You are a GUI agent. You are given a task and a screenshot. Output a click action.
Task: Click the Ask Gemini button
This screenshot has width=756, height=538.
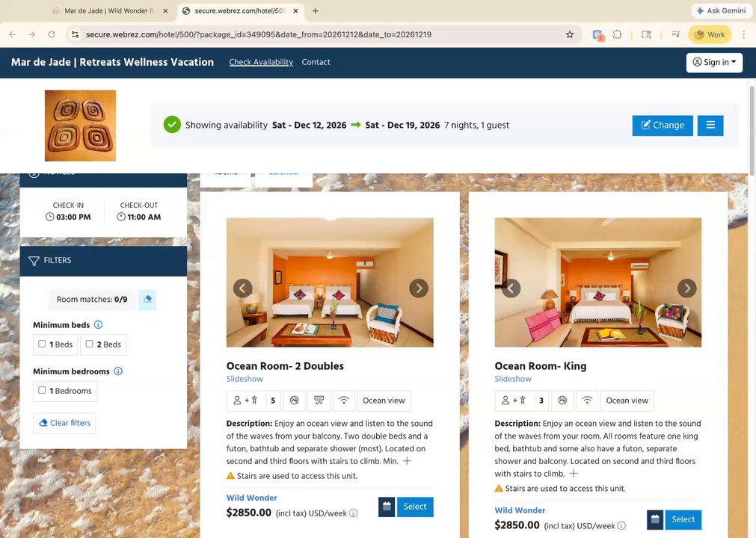pyautogui.click(x=722, y=10)
